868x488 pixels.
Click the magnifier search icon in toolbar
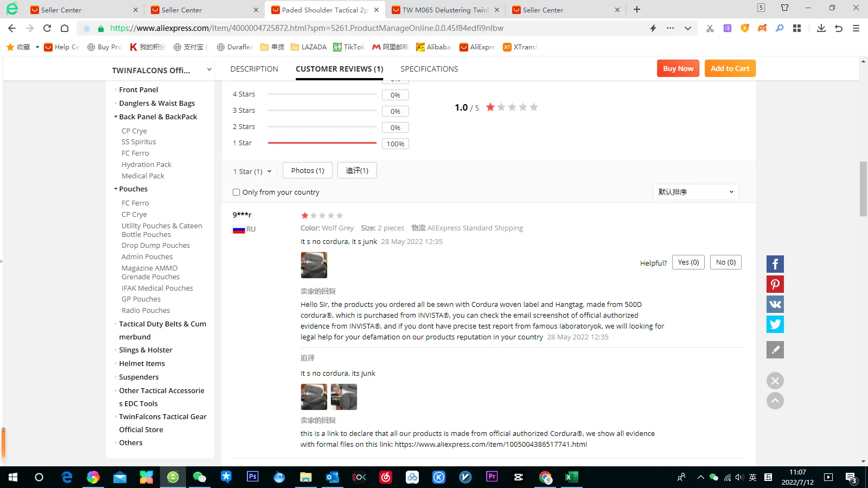(780, 28)
